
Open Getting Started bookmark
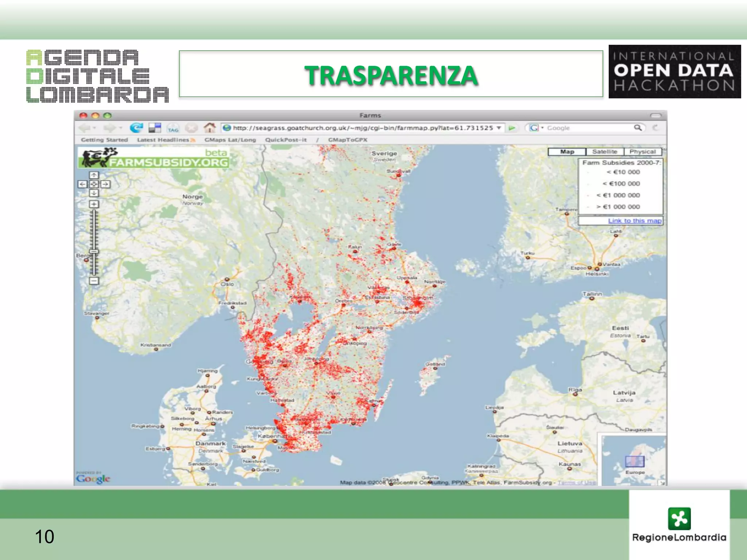104,140
